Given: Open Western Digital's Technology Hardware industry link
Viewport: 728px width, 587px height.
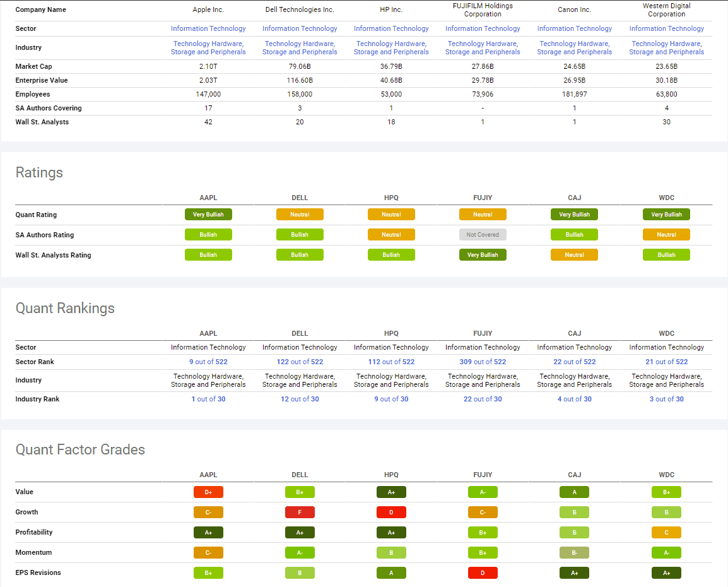Looking at the screenshot, I should pyautogui.click(x=666, y=47).
